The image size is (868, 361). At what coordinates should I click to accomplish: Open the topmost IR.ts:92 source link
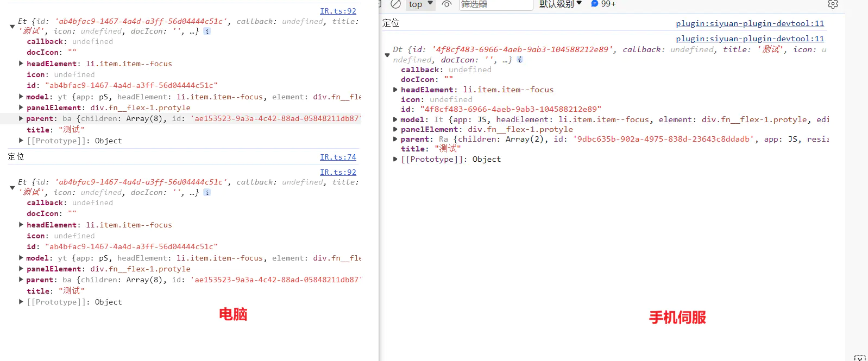click(x=338, y=11)
